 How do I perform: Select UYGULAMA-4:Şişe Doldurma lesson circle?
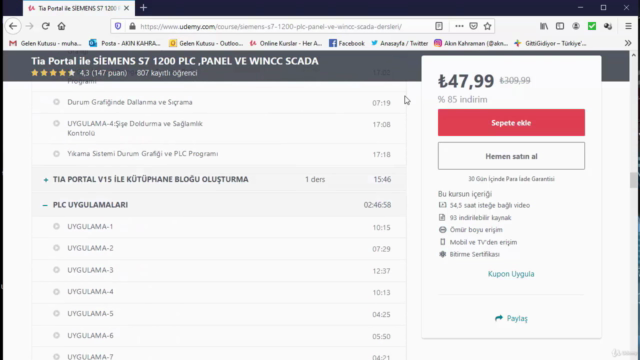[56, 123]
